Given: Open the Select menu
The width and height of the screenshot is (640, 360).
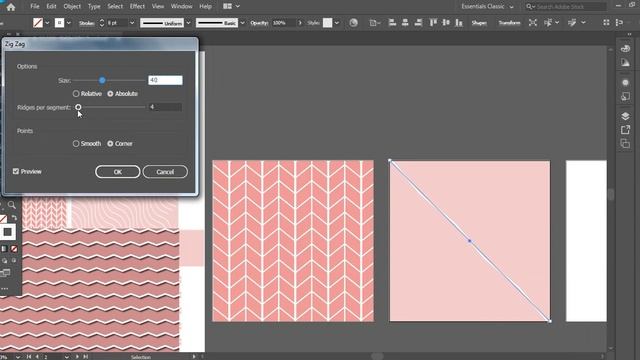Looking at the screenshot, I should pyautogui.click(x=115, y=7).
